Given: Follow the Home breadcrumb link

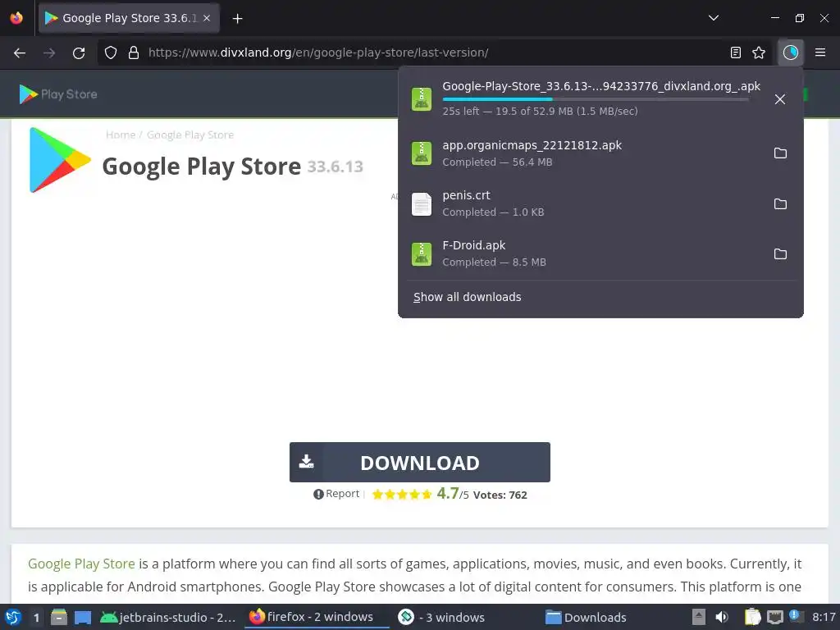Looking at the screenshot, I should point(121,135).
